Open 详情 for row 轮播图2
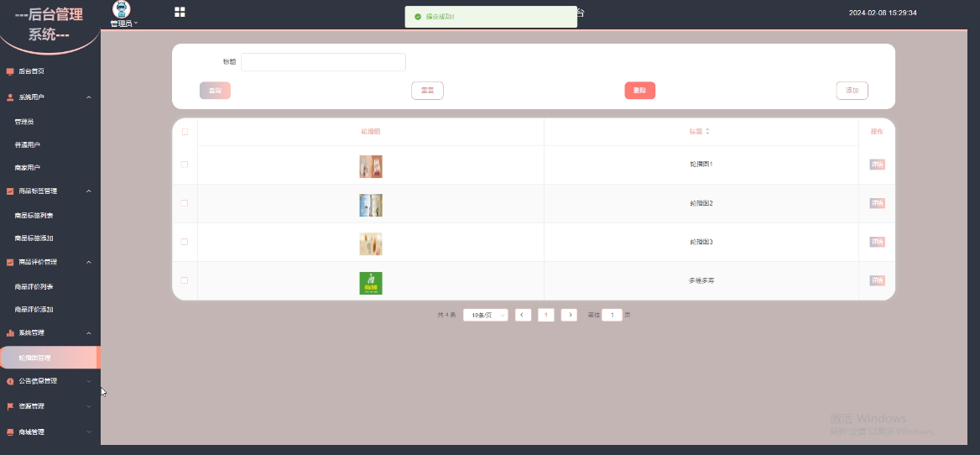Viewport: 980px width, 455px height. [x=877, y=204]
